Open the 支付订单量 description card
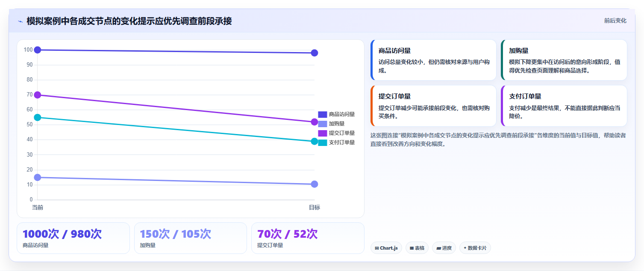644x271 pixels. click(564, 106)
